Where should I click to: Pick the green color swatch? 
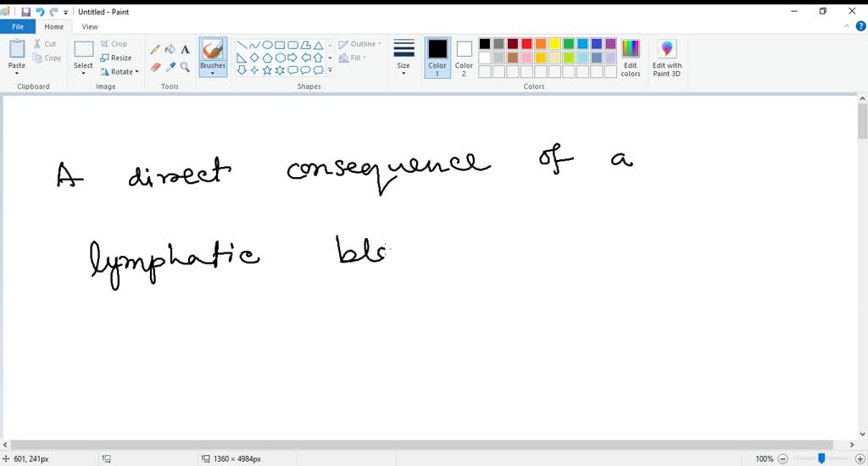[569, 44]
